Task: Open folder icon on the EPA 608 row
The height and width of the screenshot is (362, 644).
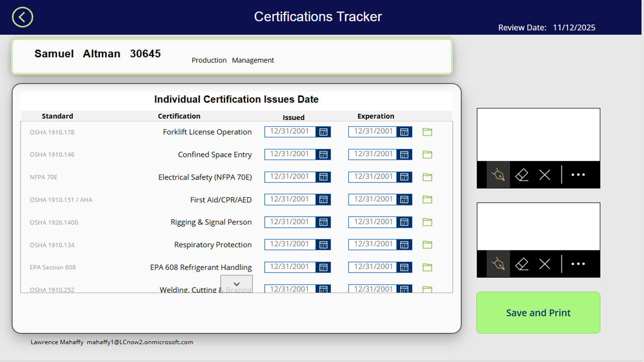Action: (x=427, y=267)
